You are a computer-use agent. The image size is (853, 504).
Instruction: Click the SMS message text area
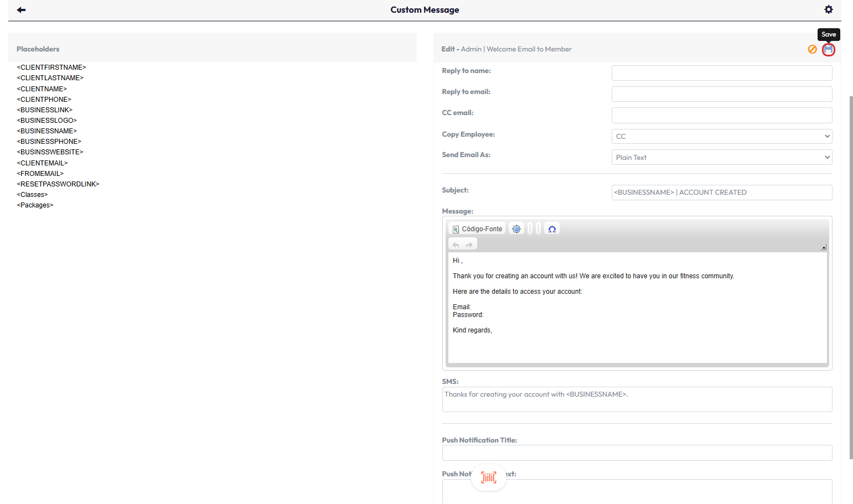(x=637, y=399)
